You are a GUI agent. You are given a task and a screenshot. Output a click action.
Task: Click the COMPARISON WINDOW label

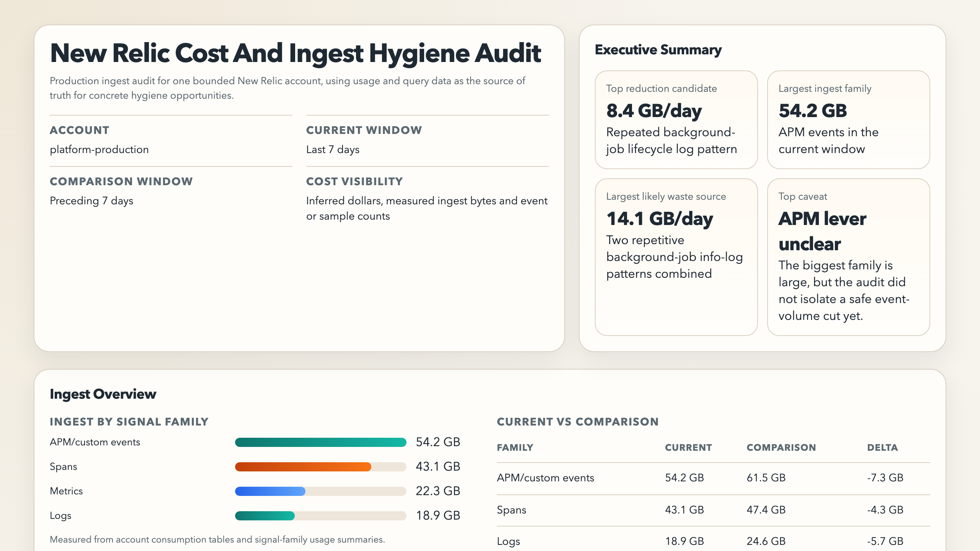click(121, 181)
